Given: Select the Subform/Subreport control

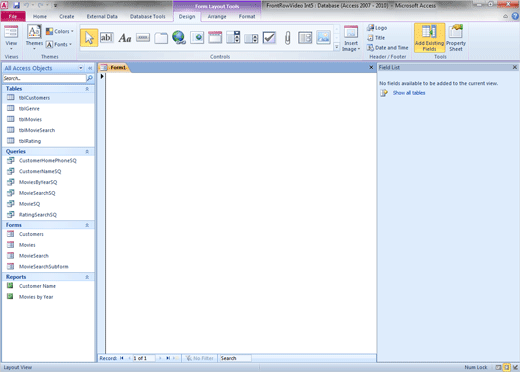Looking at the screenshot, I should (305, 38).
